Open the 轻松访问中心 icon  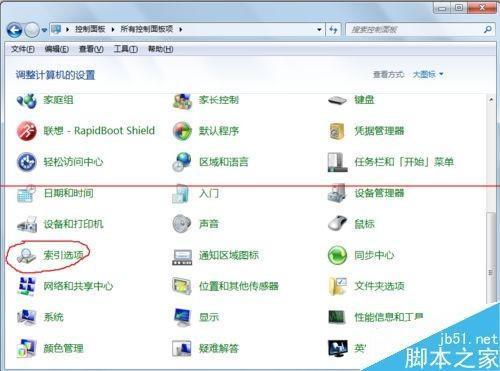point(27,162)
